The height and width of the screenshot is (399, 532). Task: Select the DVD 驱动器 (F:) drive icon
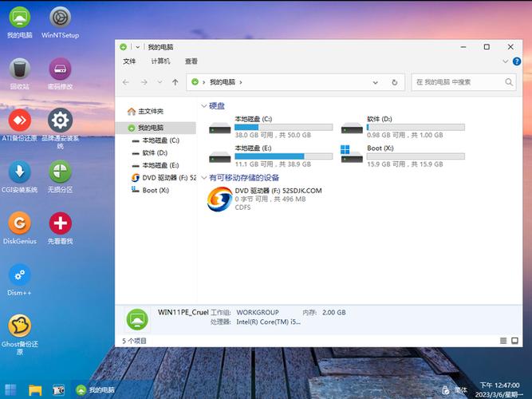pyautogui.click(x=219, y=199)
